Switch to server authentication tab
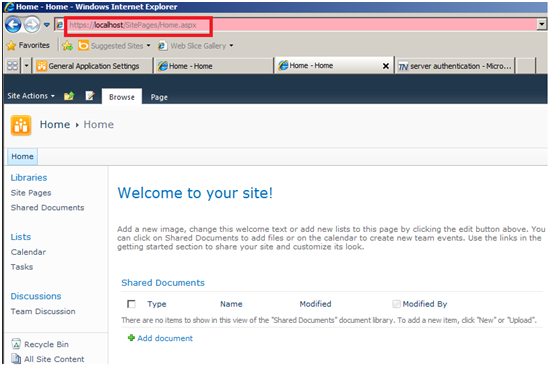The height and width of the screenshot is (370, 557). click(455, 66)
